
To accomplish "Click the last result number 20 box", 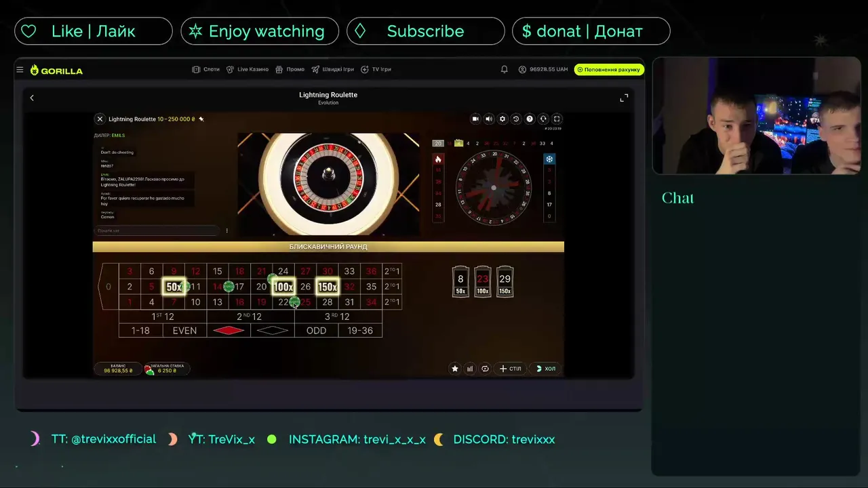I will [438, 144].
